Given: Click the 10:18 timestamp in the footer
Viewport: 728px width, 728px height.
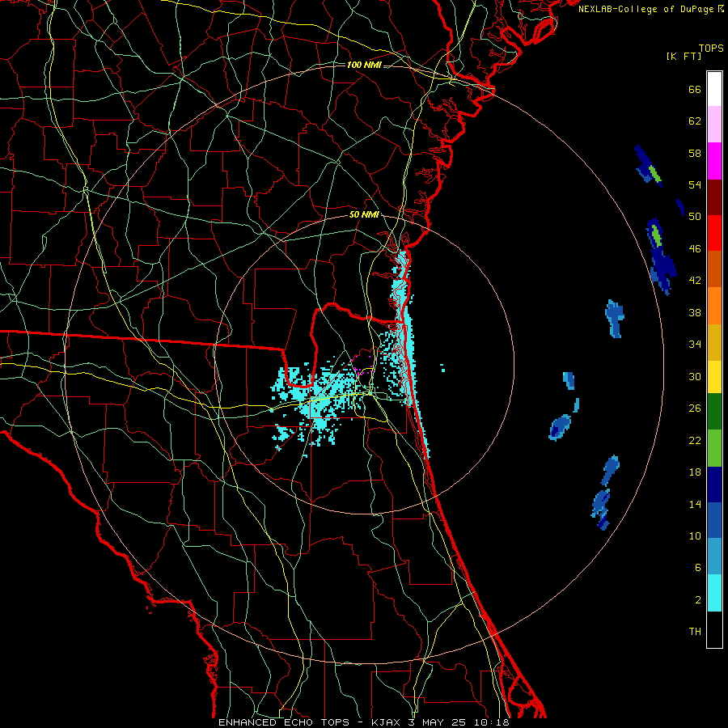Looking at the screenshot, I should click(x=492, y=722).
